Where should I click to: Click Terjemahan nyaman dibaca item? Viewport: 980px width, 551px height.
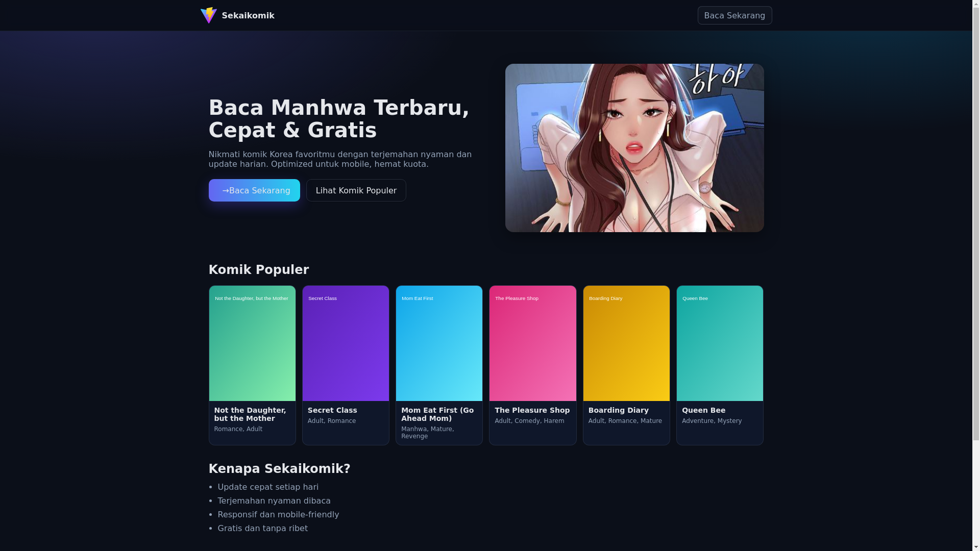coord(274,501)
